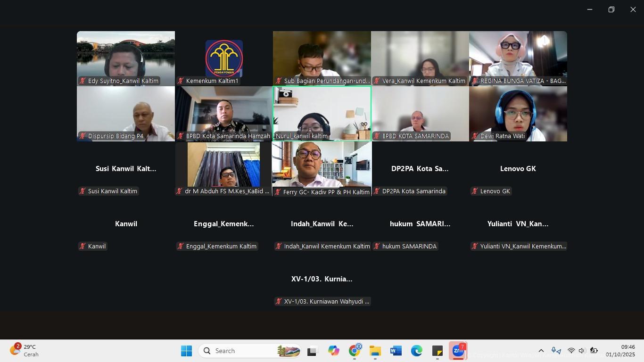Expand the hidden system tray icons chevron
Viewport: 644px width, 362px height.
[541, 351]
